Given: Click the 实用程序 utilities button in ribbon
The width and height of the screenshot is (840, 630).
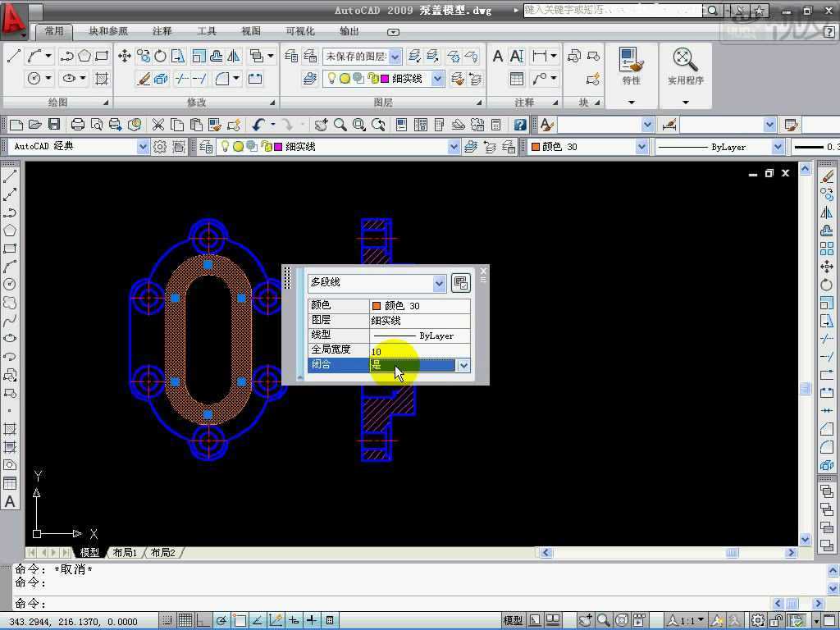Looking at the screenshot, I should (x=685, y=66).
